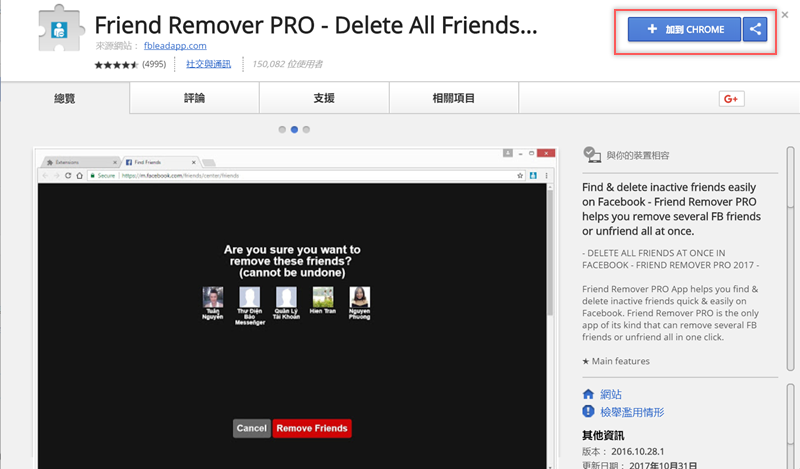Open the fbleadapp.com source link
800x469 pixels.
click(175, 45)
